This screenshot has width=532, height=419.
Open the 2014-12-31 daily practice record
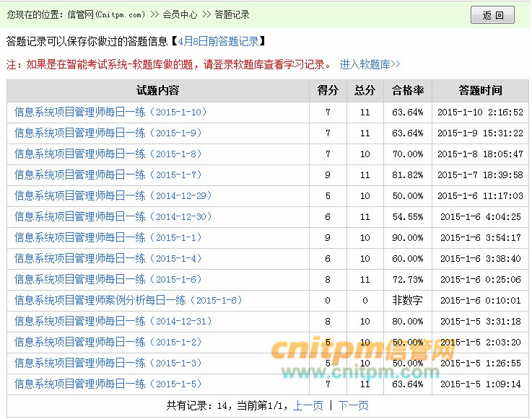[113, 321]
